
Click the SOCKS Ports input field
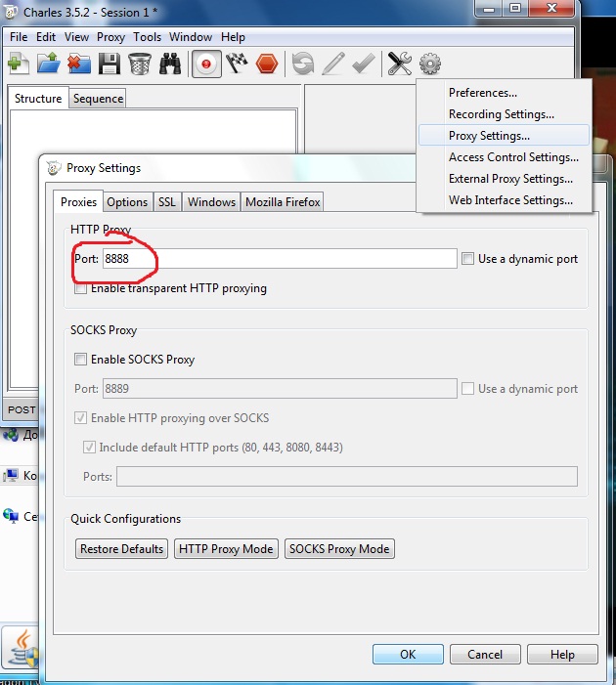(x=347, y=476)
